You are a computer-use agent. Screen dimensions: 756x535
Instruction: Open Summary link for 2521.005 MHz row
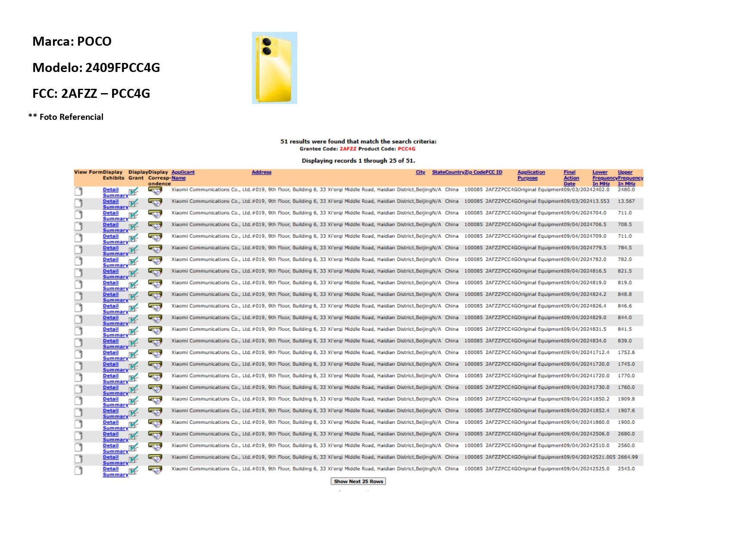click(115, 463)
